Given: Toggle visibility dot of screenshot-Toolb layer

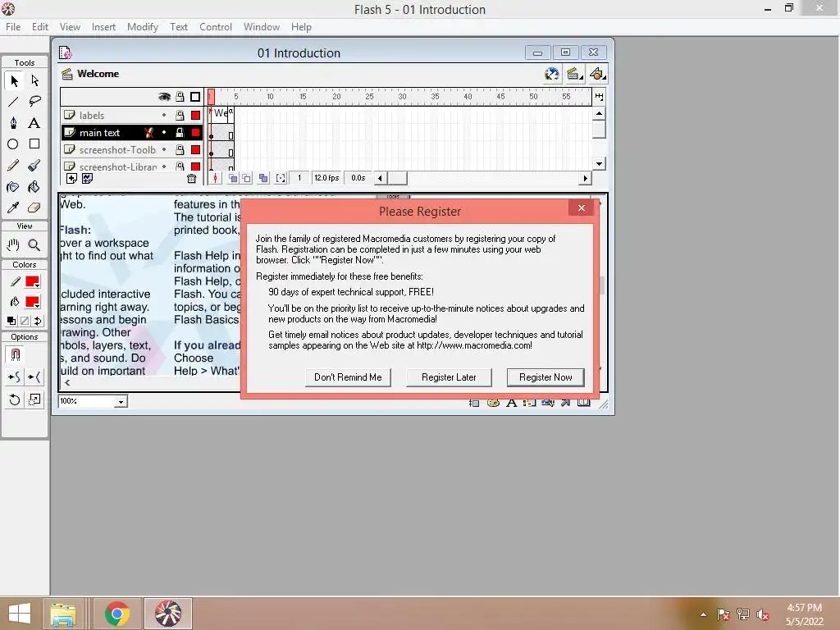Looking at the screenshot, I should (x=164, y=150).
